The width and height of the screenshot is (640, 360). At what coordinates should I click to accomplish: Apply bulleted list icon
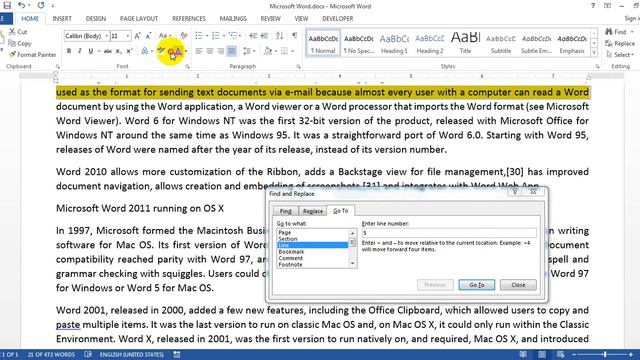point(199,36)
